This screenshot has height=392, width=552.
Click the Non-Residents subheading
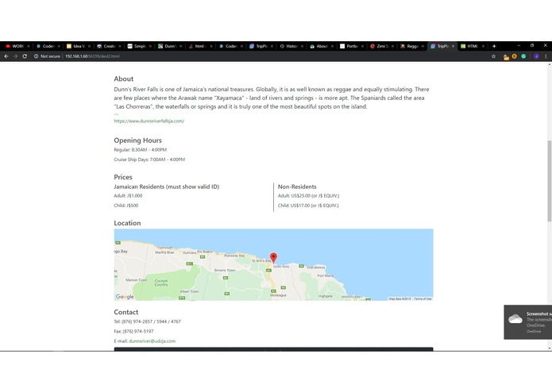click(x=297, y=186)
